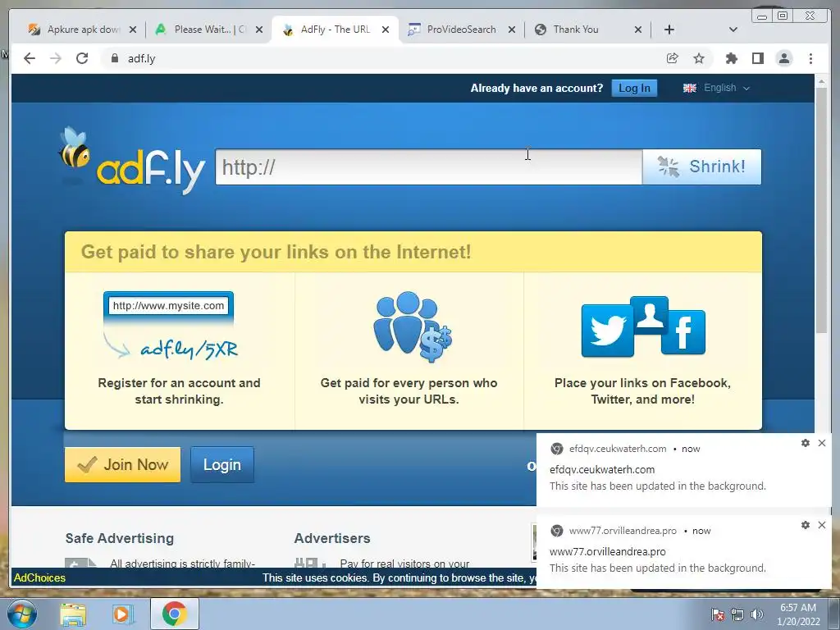Open the media player taskbar icon
The image size is (840, 630).
click(x=123, y=614)
